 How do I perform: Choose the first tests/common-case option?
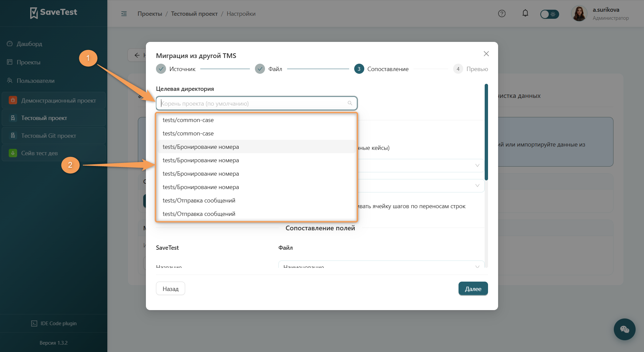pos(257,120)
